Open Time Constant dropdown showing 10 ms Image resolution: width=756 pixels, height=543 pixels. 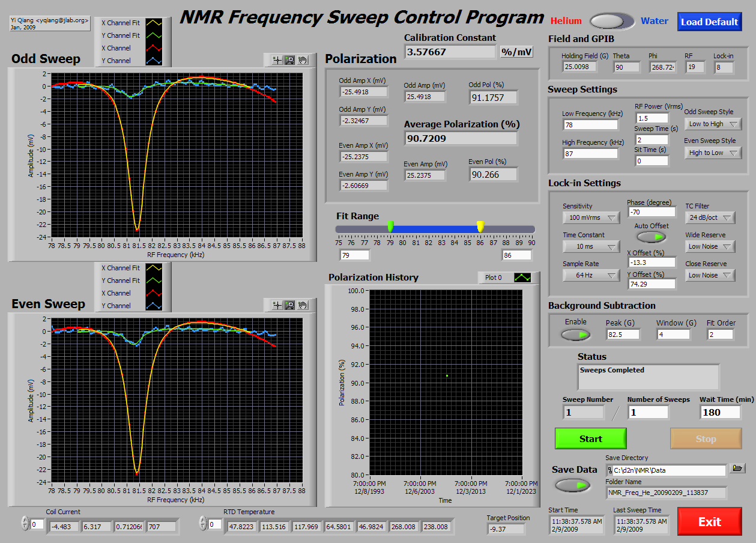point(591,246)
